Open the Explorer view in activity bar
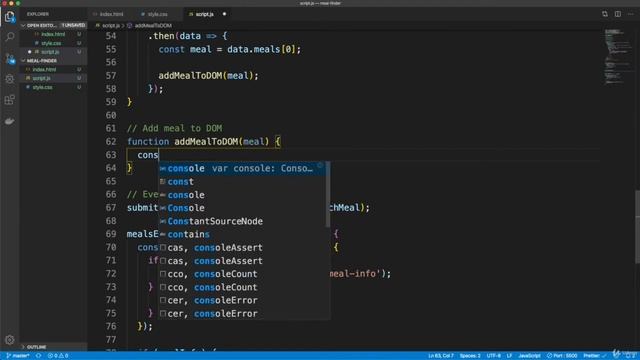 [9, 17]
